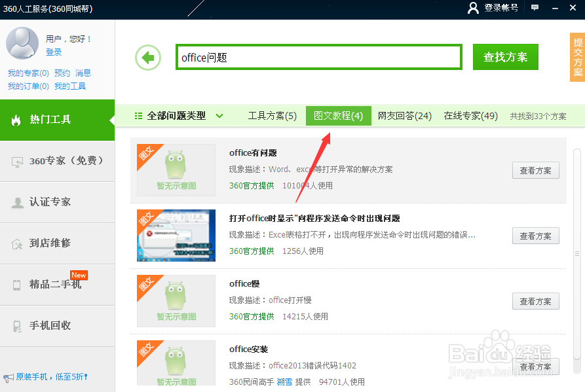Click the monitor icon beside 360专家(免费)
The image size is (585, 392).
coord(17,162)
